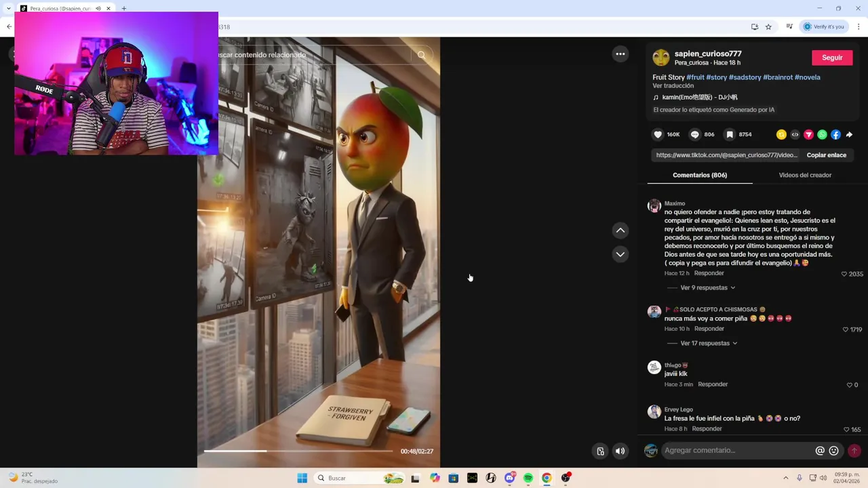Screen dimensions: 868x488
Task: Open Windows Start menu
Action: [302, 478]
